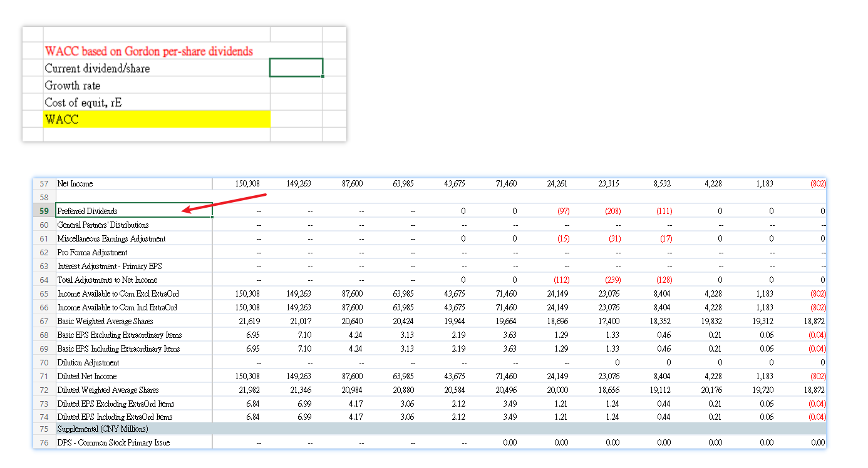Image resolution: width=868 pixels, height=468 pixels.
Task: Select row header 64
Action: coord(44,280)
